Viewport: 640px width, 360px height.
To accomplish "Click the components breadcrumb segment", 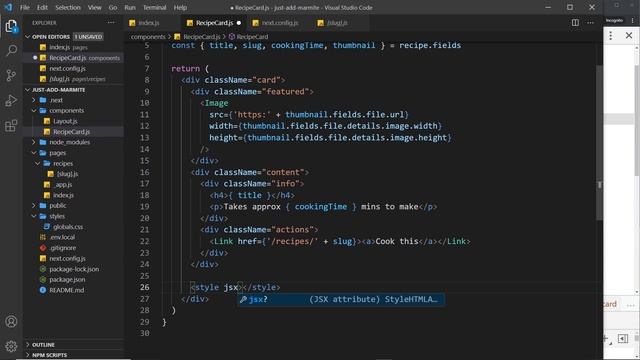I will [x=148, y=37].
